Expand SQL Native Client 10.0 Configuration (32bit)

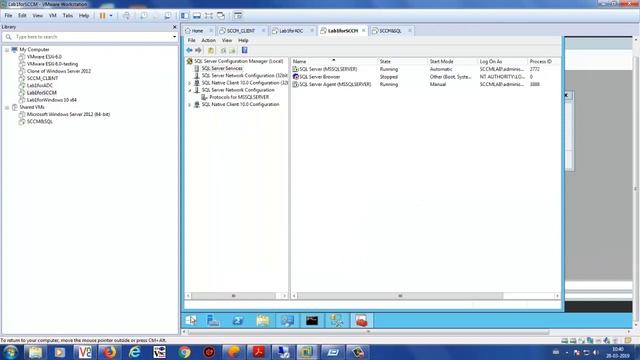pos(189,83)
